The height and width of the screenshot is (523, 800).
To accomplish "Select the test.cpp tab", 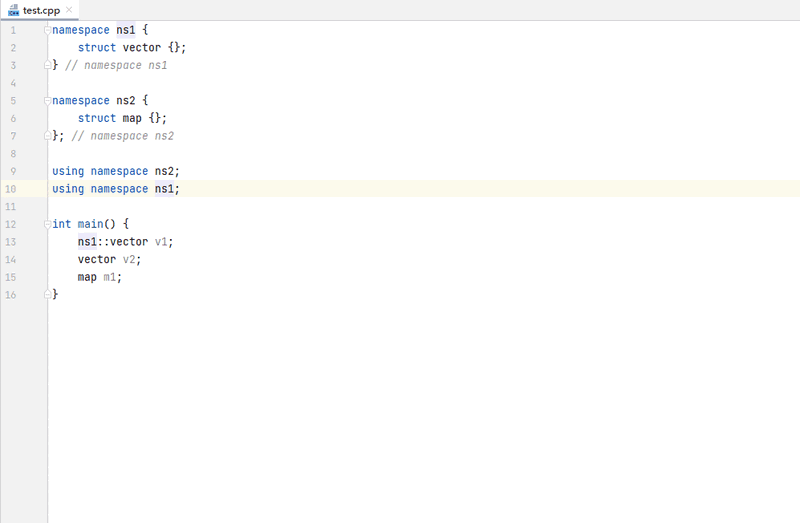I will 41,10.
